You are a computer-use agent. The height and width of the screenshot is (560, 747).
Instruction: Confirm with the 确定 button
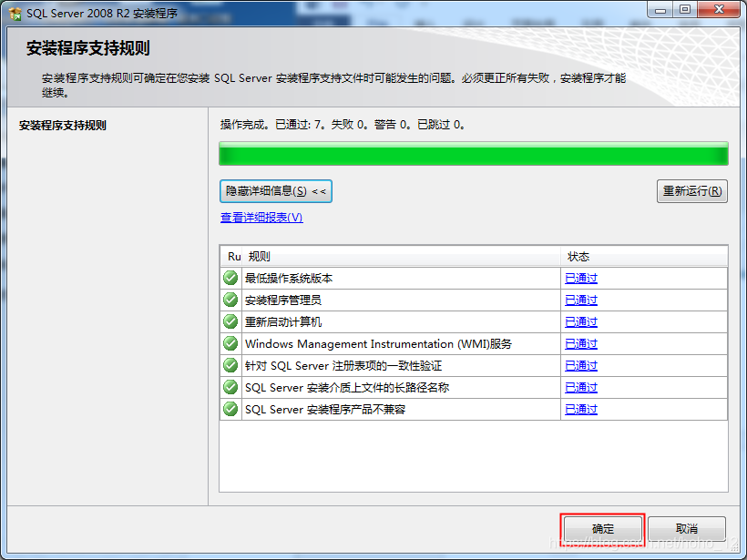tap(603, 528)
